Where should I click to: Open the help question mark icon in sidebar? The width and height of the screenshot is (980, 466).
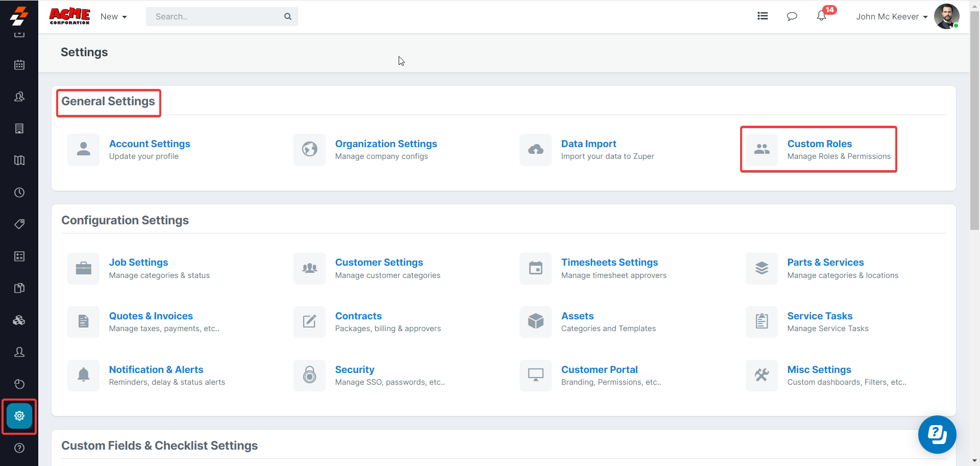click(19, 448)
